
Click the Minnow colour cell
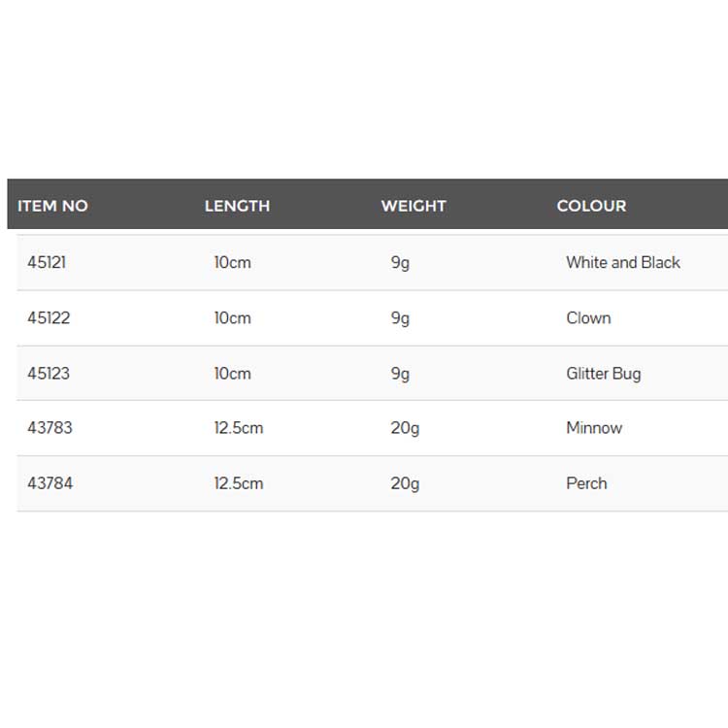[594, 428]
